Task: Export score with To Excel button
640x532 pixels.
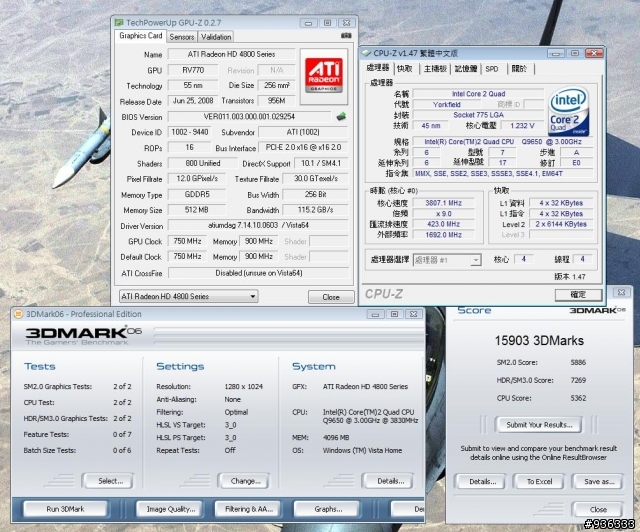Action: pos(539,481)
